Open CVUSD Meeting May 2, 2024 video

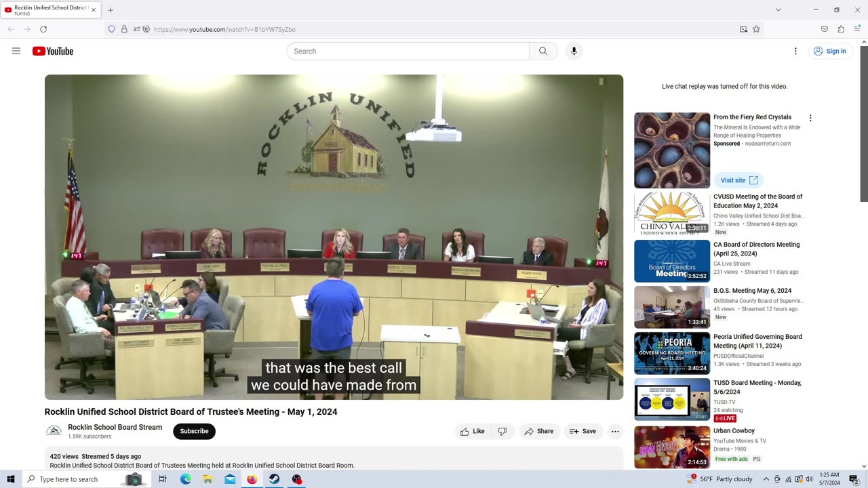(x=757, y=201)
